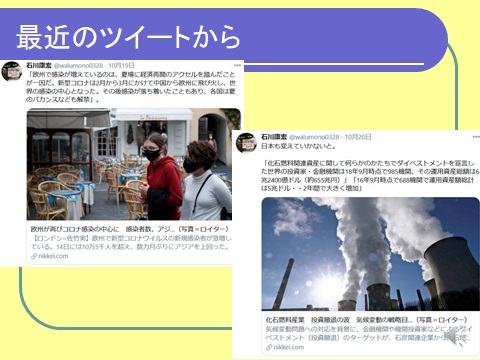The width and height of the screenshot is (480, 360).
Task: Click link icon beside nikkei.com in first card
Action: coord(34,256)
